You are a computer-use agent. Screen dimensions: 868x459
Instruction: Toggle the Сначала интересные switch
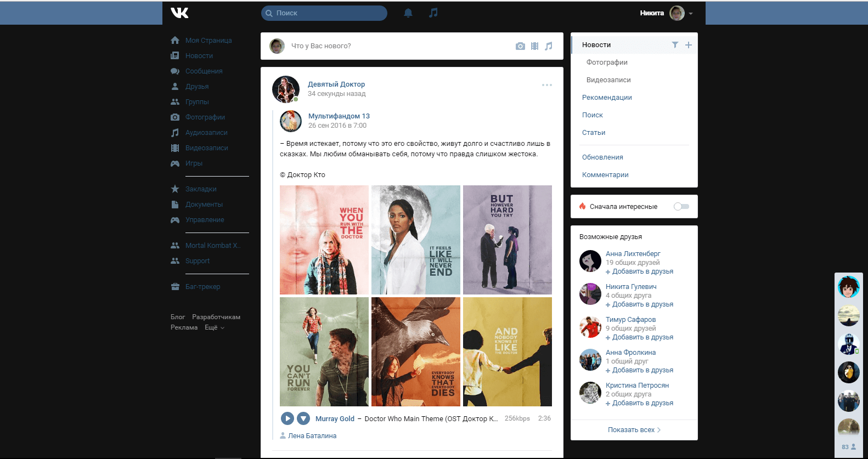click(681, 206)
